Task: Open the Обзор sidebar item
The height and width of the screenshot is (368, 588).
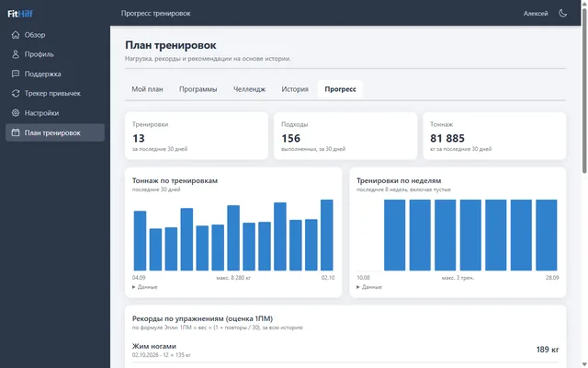Action: tap(55, 35)
